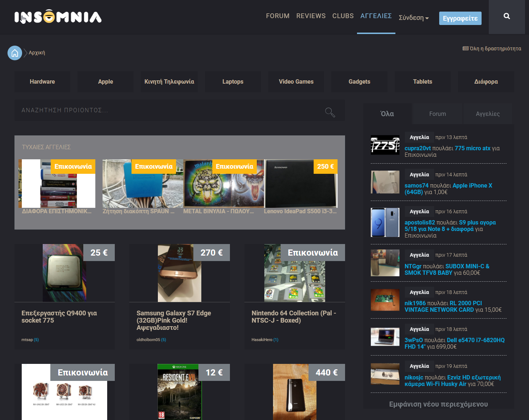Screen dimensions: 529x420
Task: Open the Resident Evil Xbox One listing image
Action: (x=180, y=392)
